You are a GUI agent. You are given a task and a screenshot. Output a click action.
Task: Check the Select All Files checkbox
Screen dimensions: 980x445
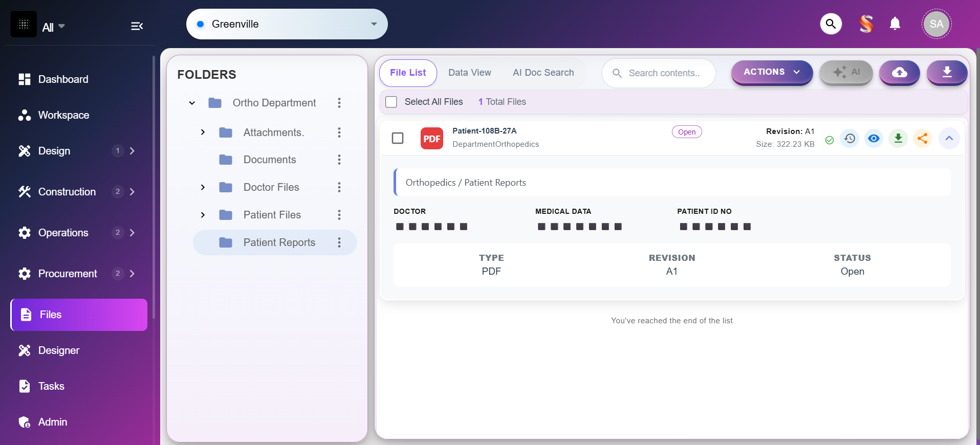[x=391, y=102]
